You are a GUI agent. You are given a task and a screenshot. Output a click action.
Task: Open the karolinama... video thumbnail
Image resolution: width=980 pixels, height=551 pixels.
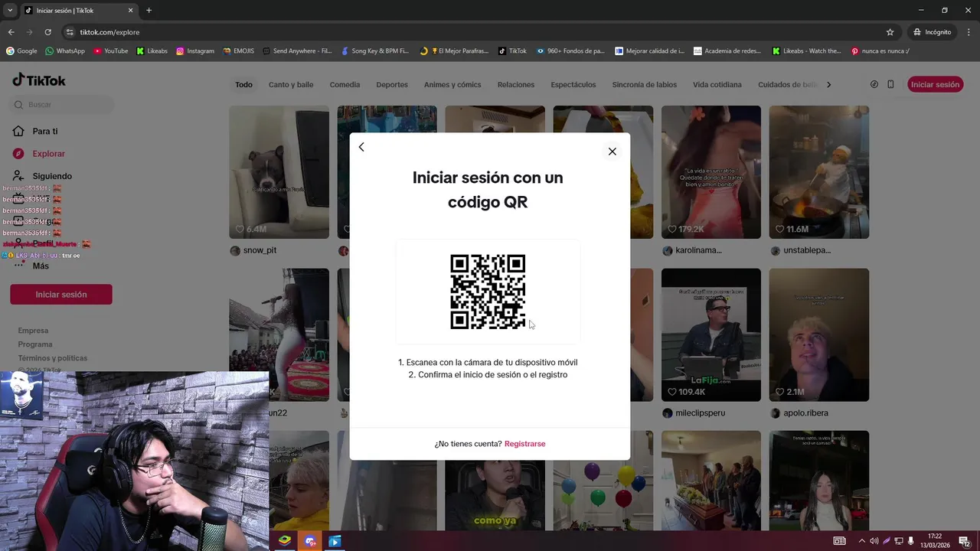click(x=711, y=172)
